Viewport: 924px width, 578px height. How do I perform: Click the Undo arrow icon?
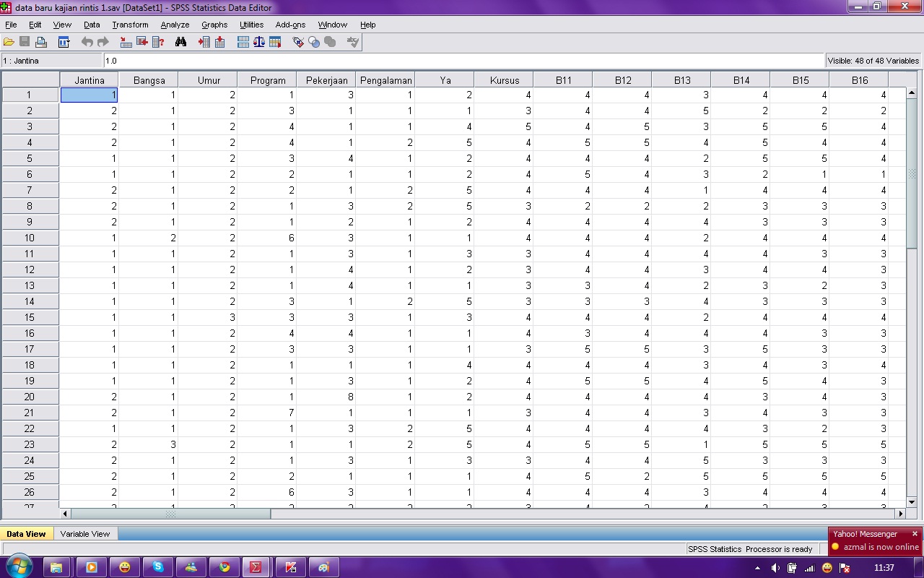[x=87, y=42]
